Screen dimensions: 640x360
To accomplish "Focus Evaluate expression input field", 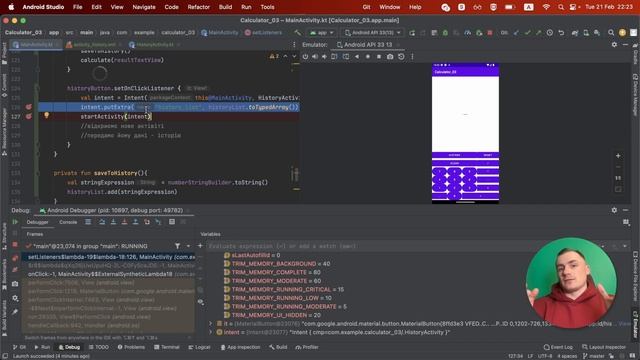I will click(x=402, y=246).
